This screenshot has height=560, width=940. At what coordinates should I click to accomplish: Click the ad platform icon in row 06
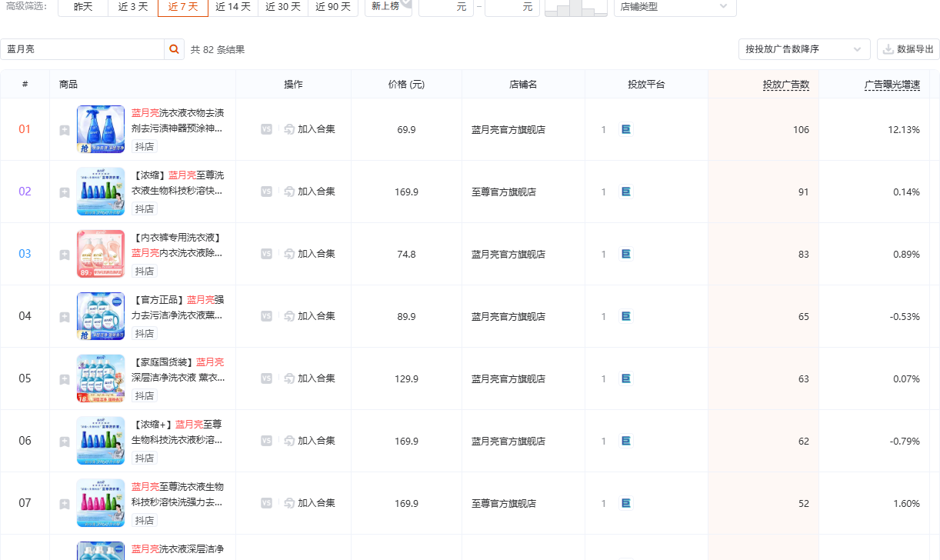tap(625, 441)
